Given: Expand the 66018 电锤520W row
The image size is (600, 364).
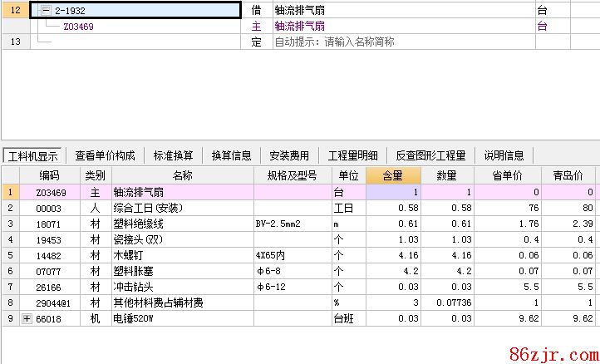Looking at the screenshot, I should tap(28, 317).
